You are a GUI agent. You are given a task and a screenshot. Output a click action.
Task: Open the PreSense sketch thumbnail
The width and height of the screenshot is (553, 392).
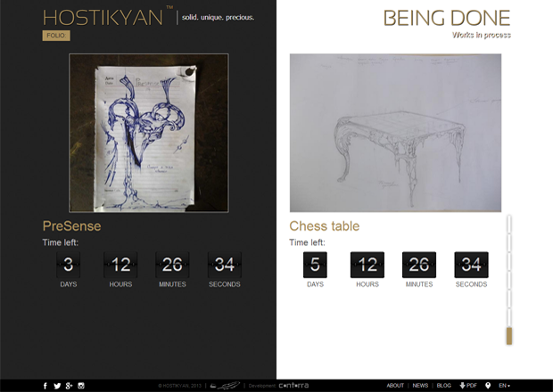(148, 133)
